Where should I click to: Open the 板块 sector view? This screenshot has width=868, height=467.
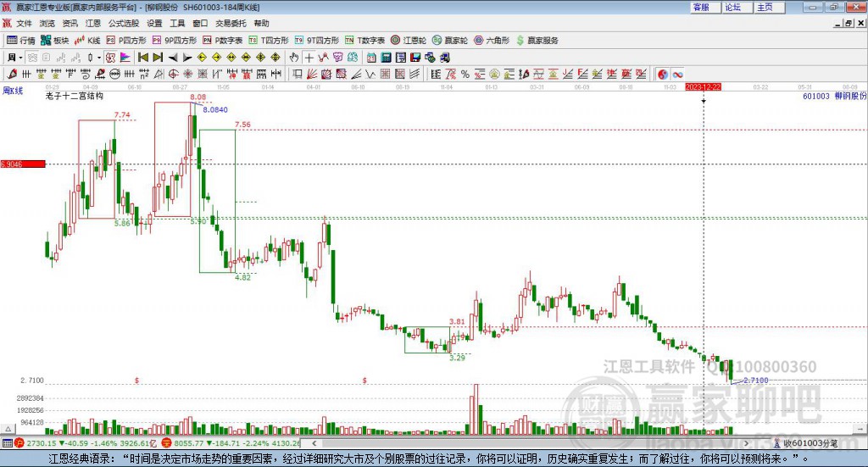54,41
